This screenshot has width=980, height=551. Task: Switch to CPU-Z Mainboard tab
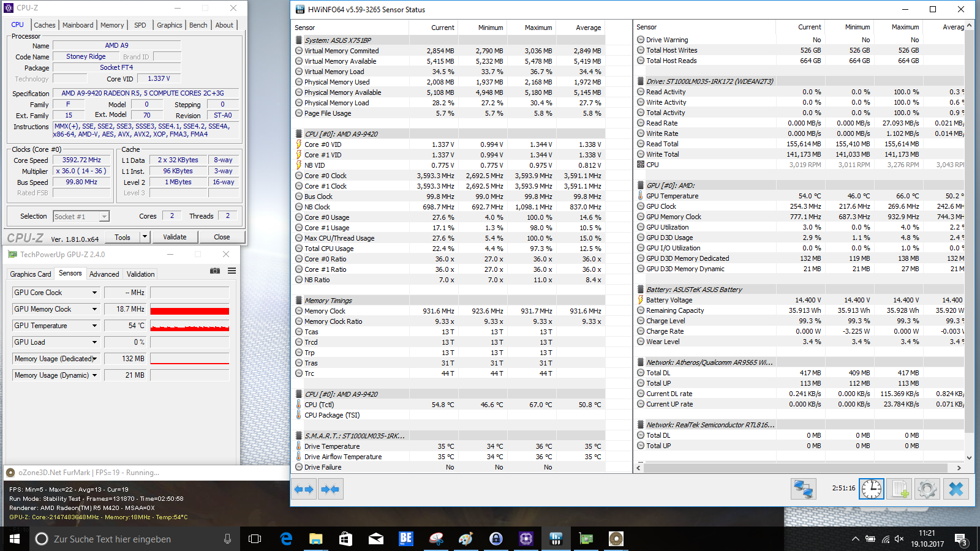coord(78,25)
